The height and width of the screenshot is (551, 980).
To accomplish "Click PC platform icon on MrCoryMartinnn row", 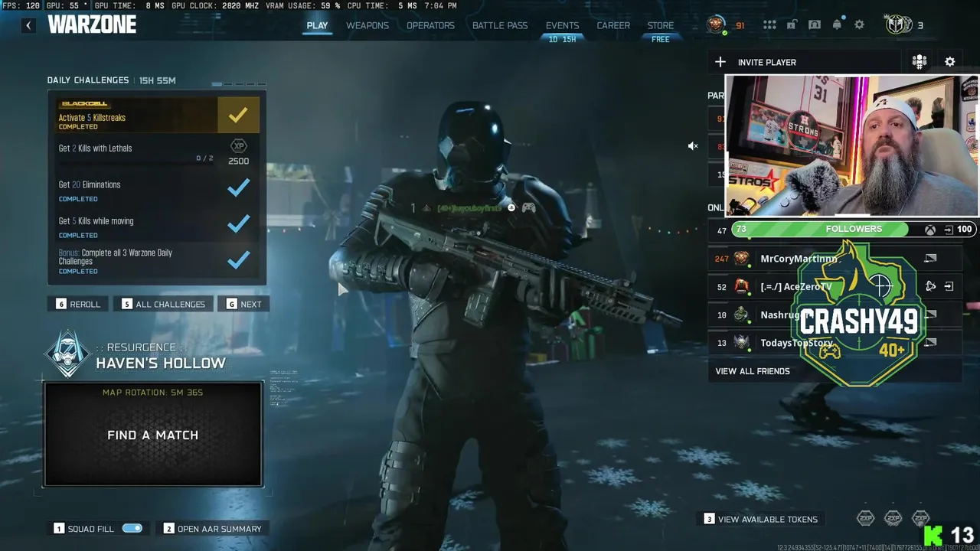I will (930, 259).
